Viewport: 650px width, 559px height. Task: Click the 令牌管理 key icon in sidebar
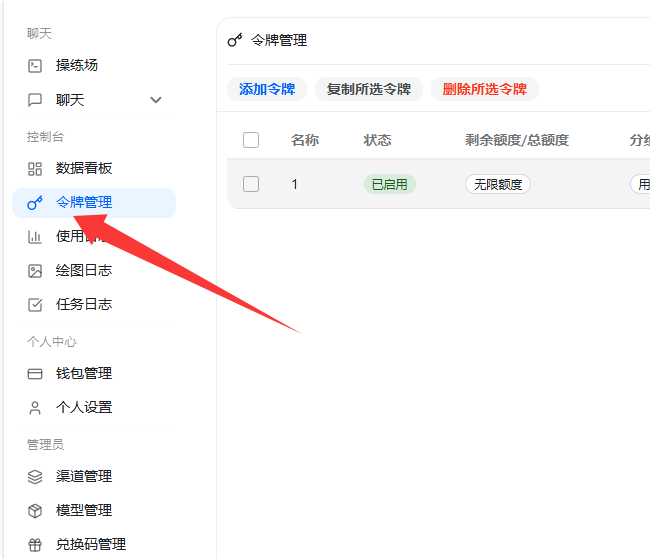coord(35,203)
